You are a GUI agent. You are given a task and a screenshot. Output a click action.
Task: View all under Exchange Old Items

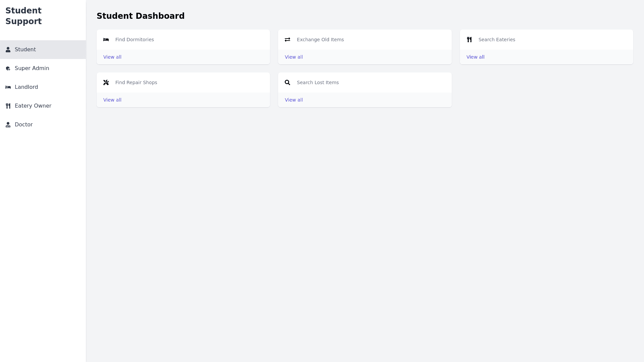294,57
